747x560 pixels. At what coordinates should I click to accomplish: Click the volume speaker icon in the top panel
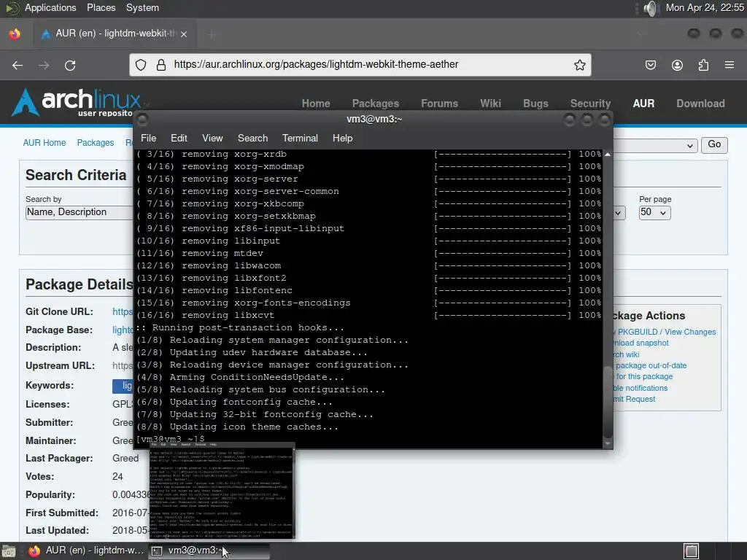coord(650,8)
